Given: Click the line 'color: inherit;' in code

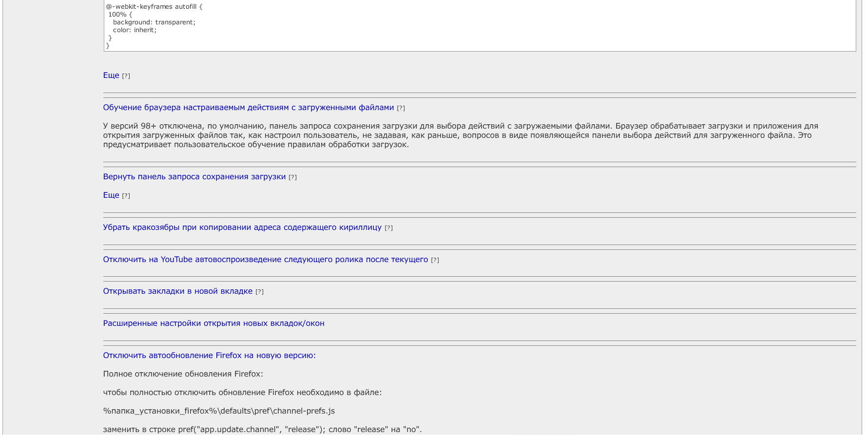Looking at the screenshot, I should 135,30.
